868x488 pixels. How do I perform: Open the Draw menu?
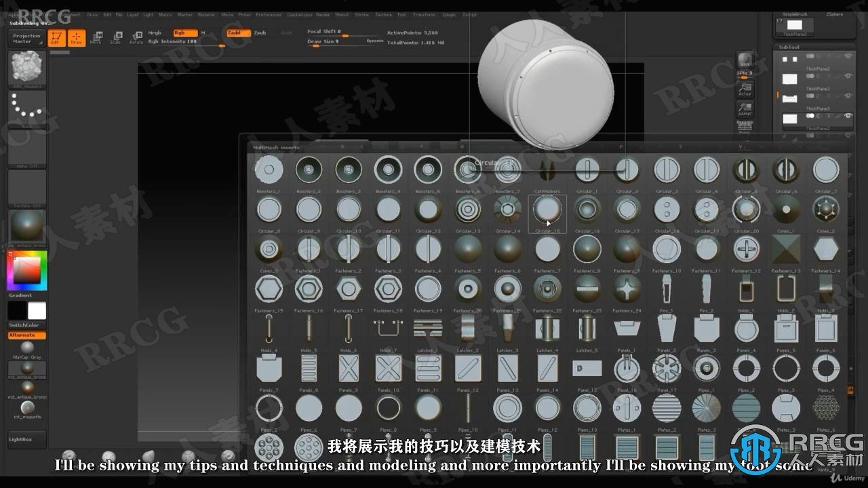pyautogui.click(x=92, y=15)
